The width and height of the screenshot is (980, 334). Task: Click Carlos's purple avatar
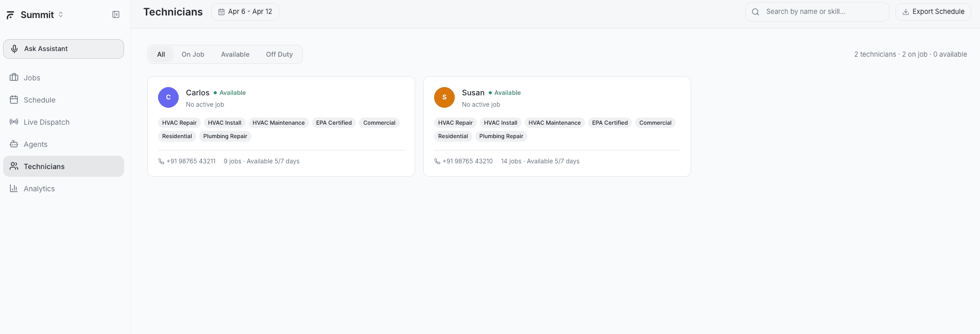tap(168, 97)
